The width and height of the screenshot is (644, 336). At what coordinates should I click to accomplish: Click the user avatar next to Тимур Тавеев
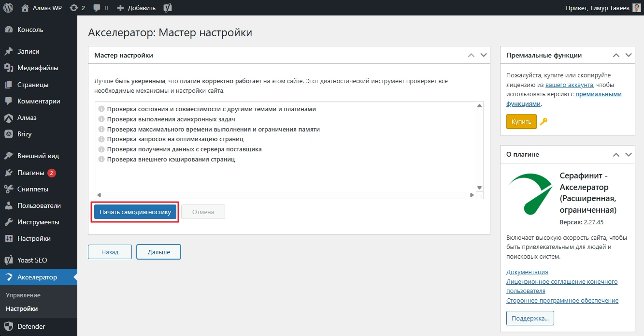coord(637,8)
